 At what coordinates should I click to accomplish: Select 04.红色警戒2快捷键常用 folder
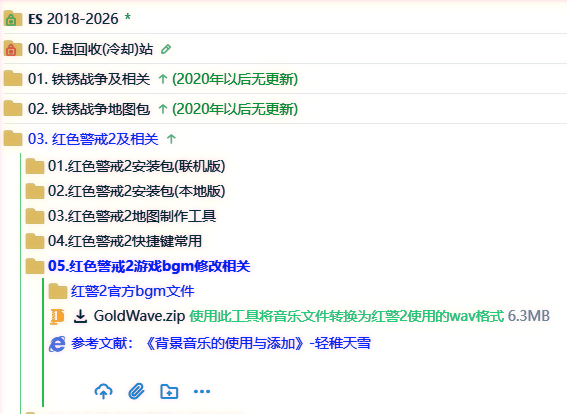coord(125,241)
